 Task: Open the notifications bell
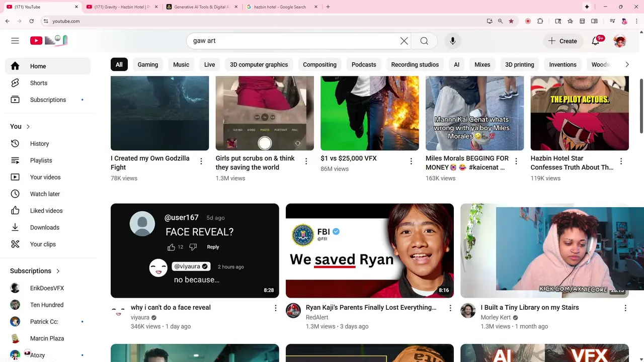596,41
